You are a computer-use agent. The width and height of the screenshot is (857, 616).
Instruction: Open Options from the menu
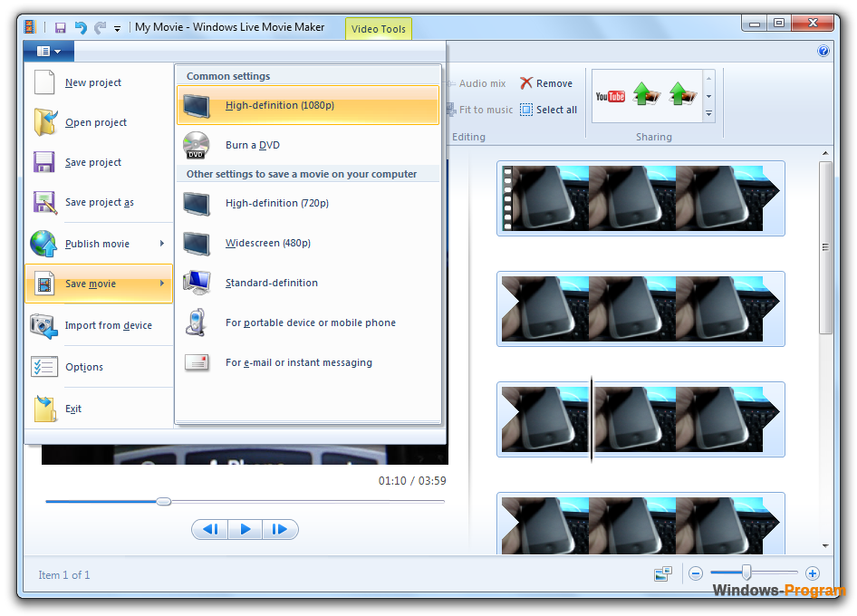[x=100, y=367]
